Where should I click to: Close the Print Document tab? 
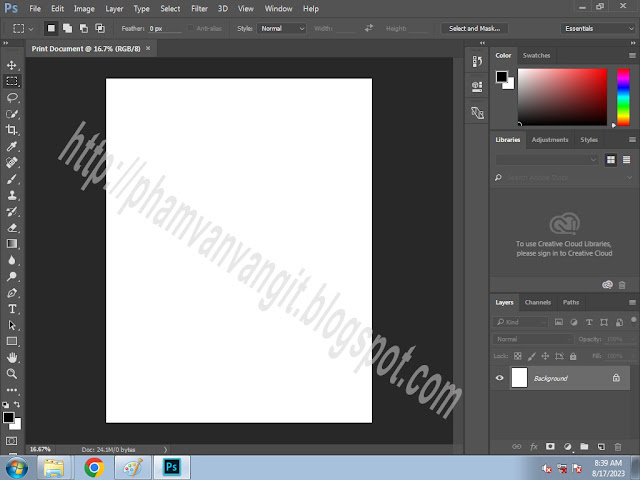(148, 48)
